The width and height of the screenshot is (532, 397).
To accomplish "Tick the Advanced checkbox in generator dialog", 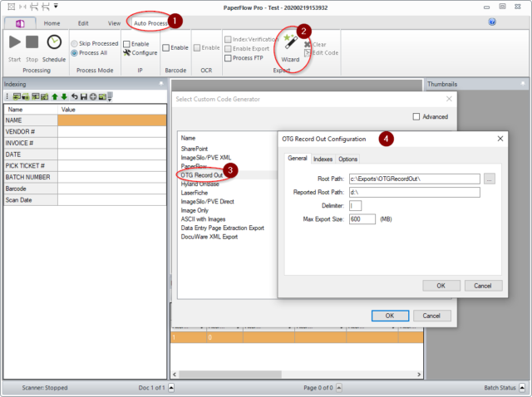I will [416, 116].
